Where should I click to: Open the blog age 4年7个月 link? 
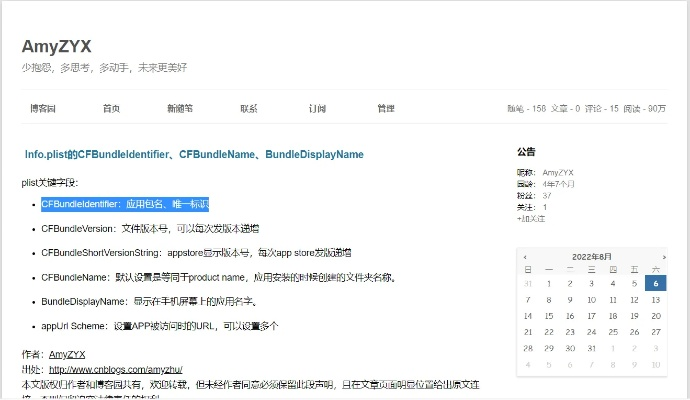[559, 184]
